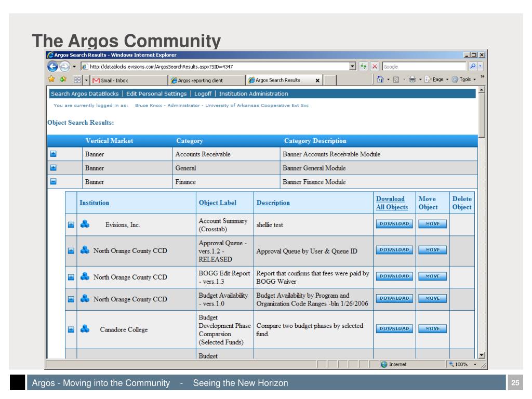This screenshot has width=532, height=399.
Task: Click the institution icon in BOGG Edit Report row
Action: [x=85, y=276]
